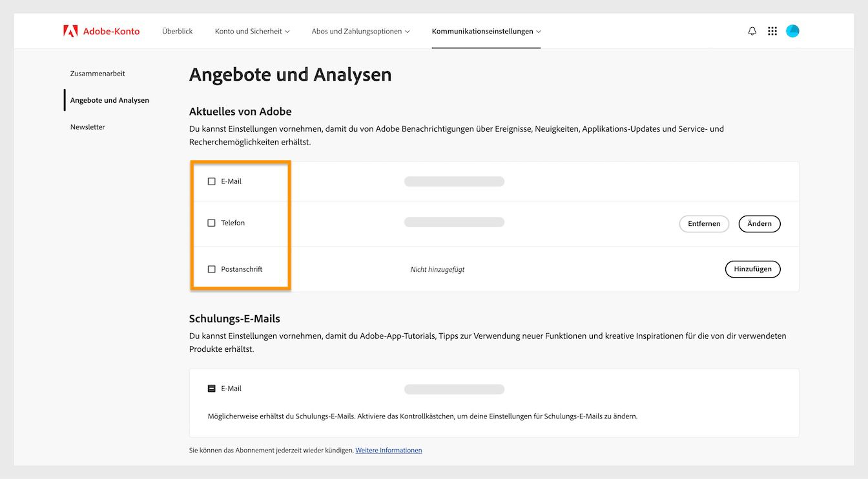Click the Adobe logo in the header
Screen dimensions: 868x479
click(69, 30)
